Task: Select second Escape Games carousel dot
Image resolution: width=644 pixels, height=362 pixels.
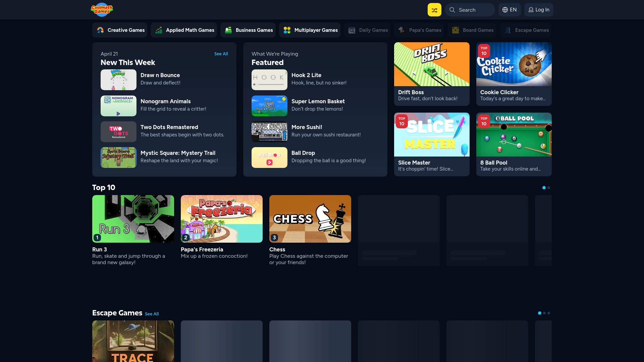Action: 544,313
